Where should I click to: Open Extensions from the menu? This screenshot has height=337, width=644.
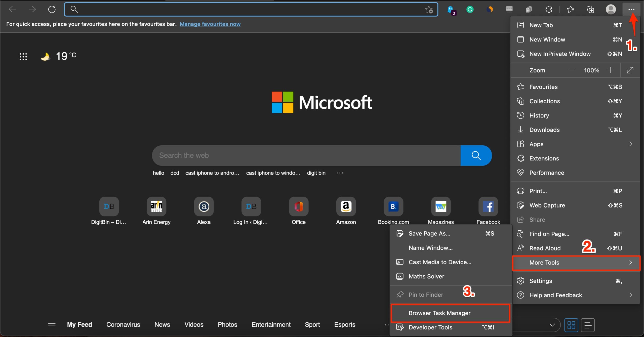coord(576,158)
